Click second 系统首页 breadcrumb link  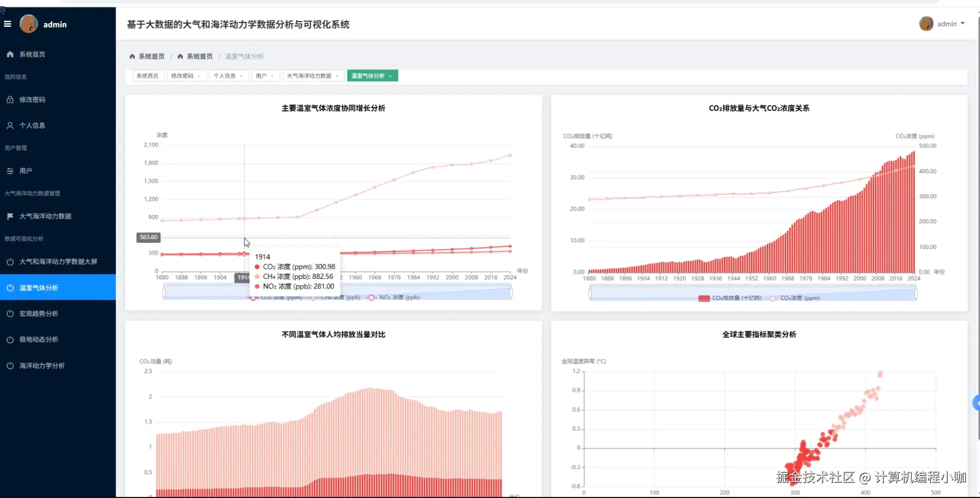pyautogui.click(x=200, y=57)
